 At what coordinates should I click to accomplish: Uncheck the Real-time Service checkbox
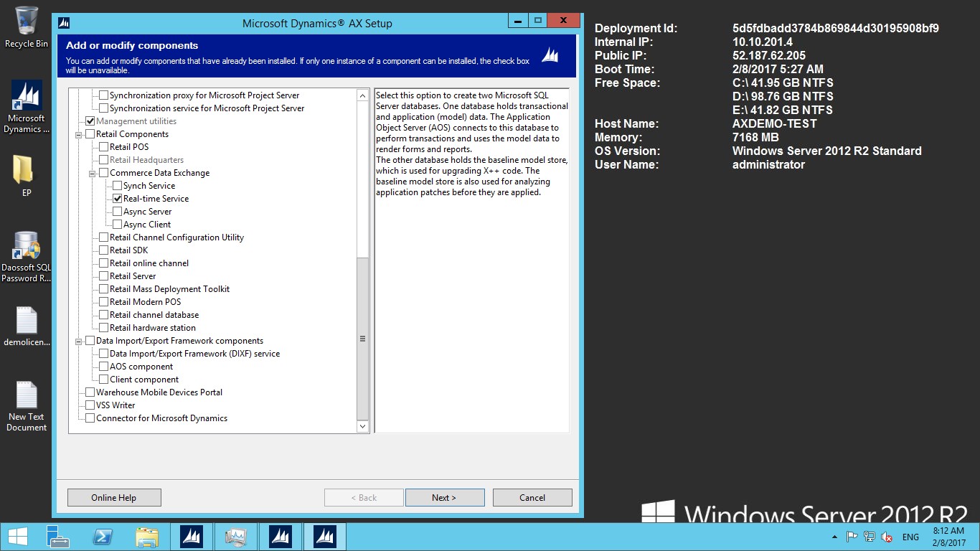118,199
